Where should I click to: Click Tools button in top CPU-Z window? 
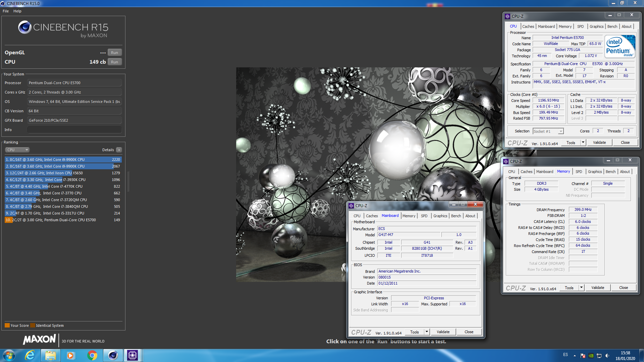pyautogui.click(x=571, y=143)
